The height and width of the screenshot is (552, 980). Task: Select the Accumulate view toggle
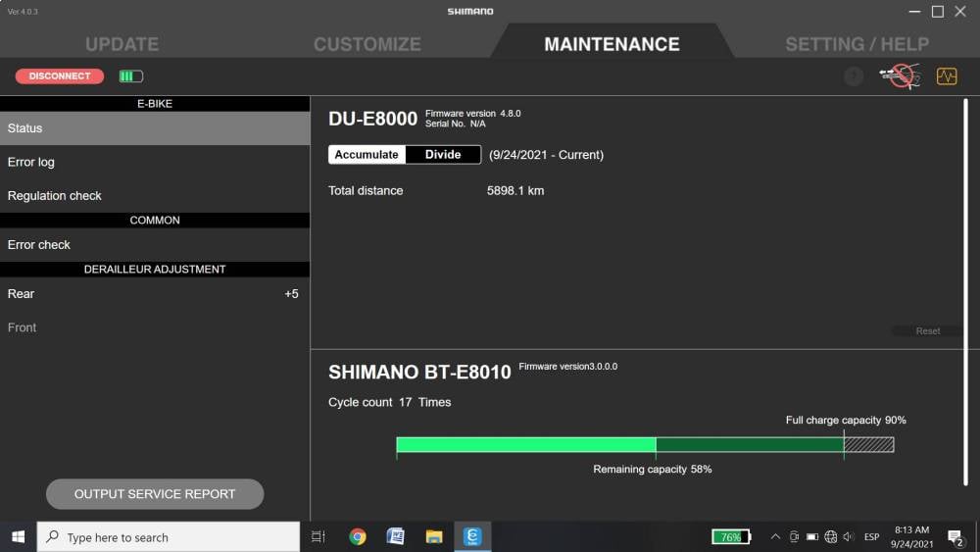(x=367, y=154)
